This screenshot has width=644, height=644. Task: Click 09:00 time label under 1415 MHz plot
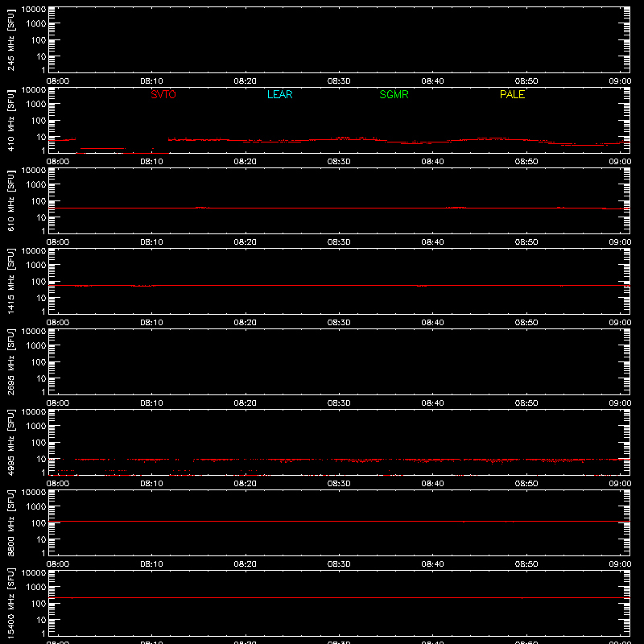620,323
